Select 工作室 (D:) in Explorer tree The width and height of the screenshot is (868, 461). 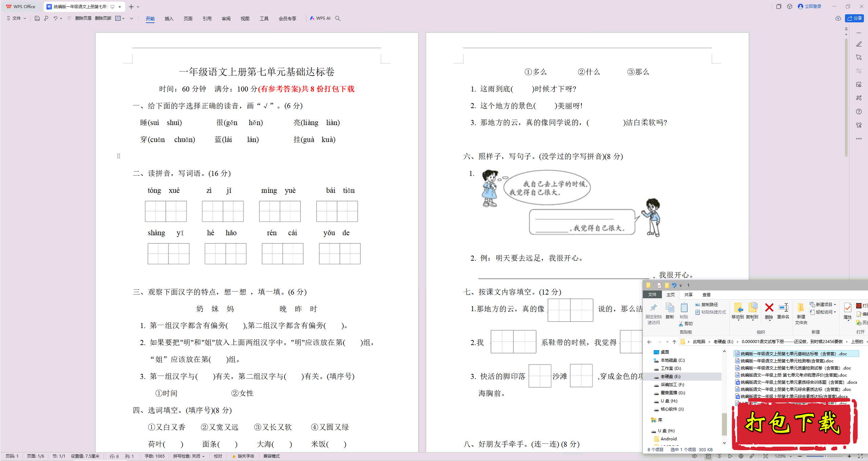tap(667, 368)
